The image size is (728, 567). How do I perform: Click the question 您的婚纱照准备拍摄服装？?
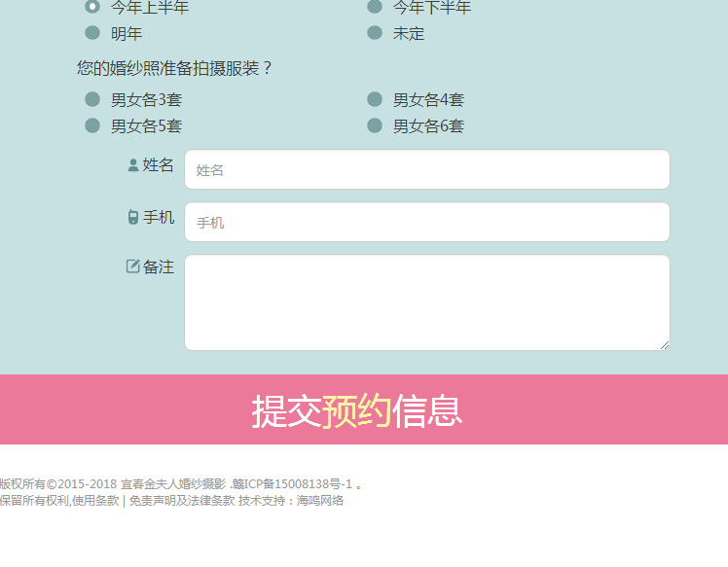[x=174, y=68]
